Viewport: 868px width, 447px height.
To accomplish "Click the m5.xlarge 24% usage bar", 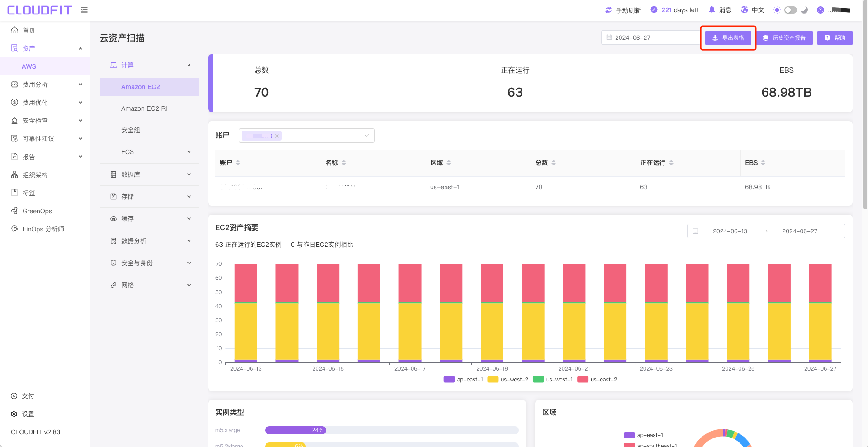I will 295,430.
